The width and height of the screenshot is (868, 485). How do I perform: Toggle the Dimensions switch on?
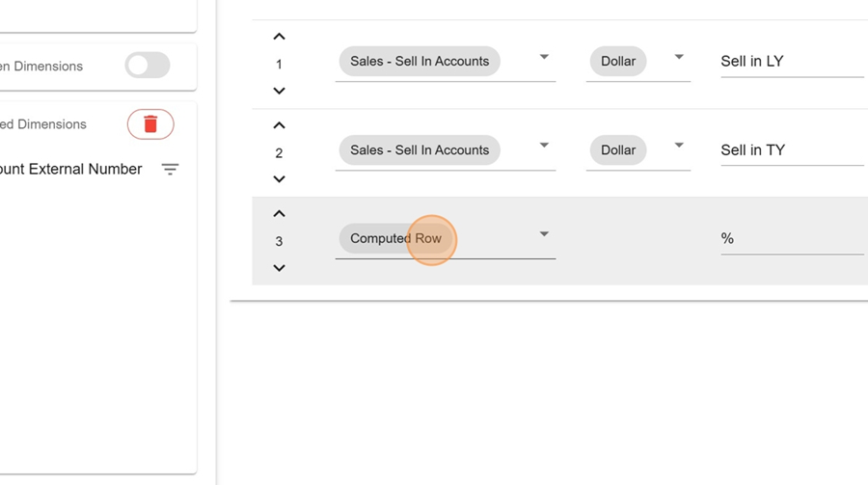(148, 66)
